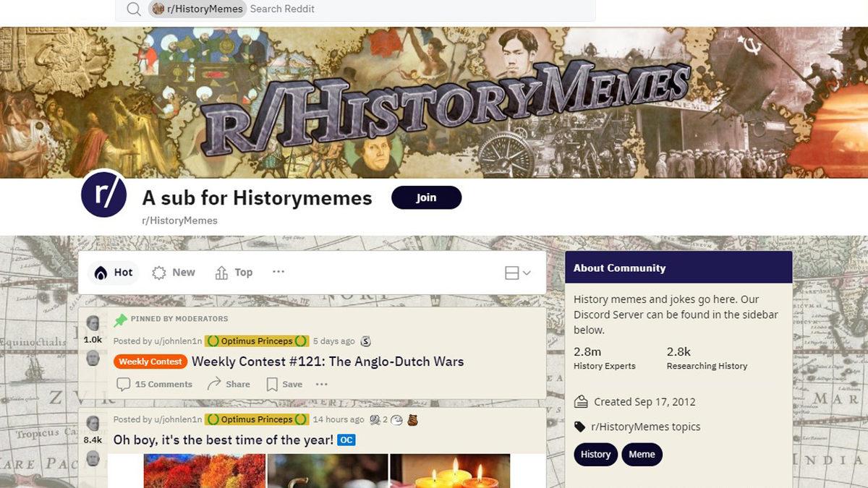
Task: Join the HistoryMemes community
Action: pyautogui.click(x=426, y=197)
